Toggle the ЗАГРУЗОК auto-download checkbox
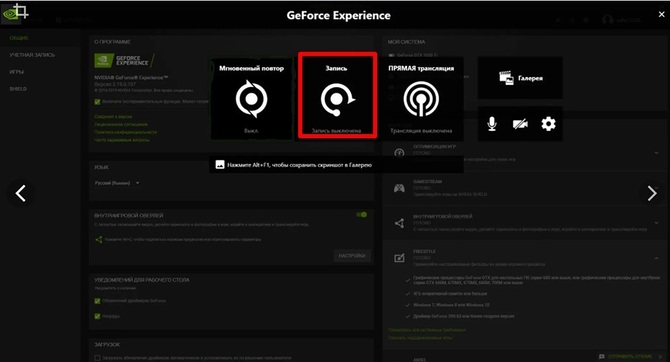Image resolution: width=670 pixels, height=362 pixels. coord(97,358)
